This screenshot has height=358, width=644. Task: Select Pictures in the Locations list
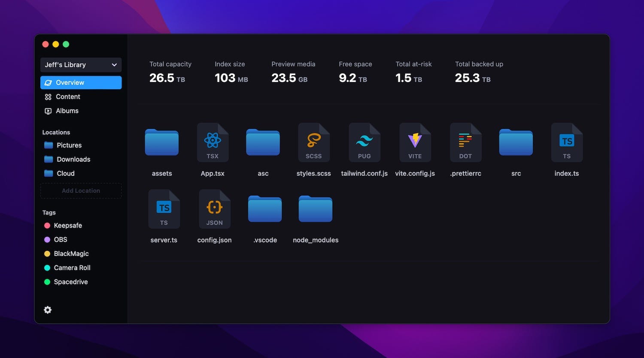[x=69, y=145]
